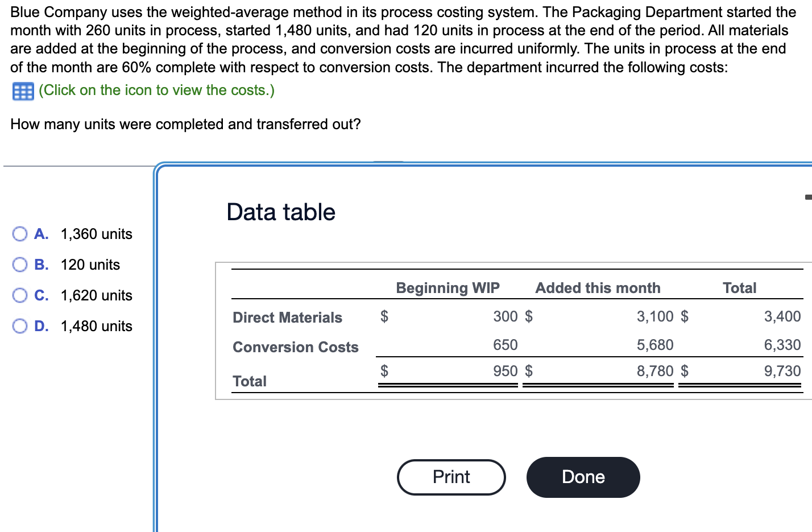
Task: Pick option D, 1,480 units
Action: 20,325
